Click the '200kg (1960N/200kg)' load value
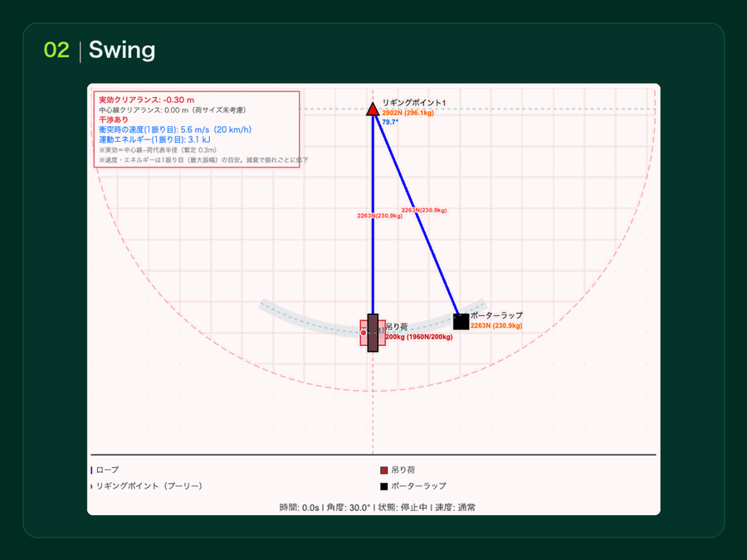The width and height of the screenshot is (747, 560). coord(419,337)
